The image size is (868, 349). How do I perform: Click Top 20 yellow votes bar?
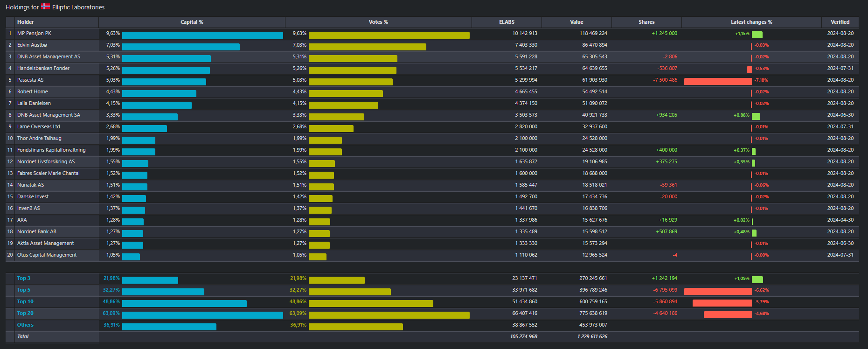[389, 315]
